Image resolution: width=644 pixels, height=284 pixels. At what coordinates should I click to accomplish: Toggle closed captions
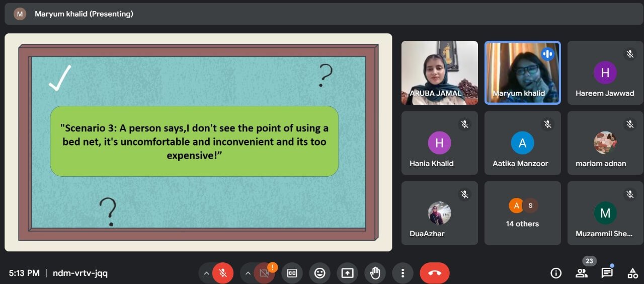(292, 273)
